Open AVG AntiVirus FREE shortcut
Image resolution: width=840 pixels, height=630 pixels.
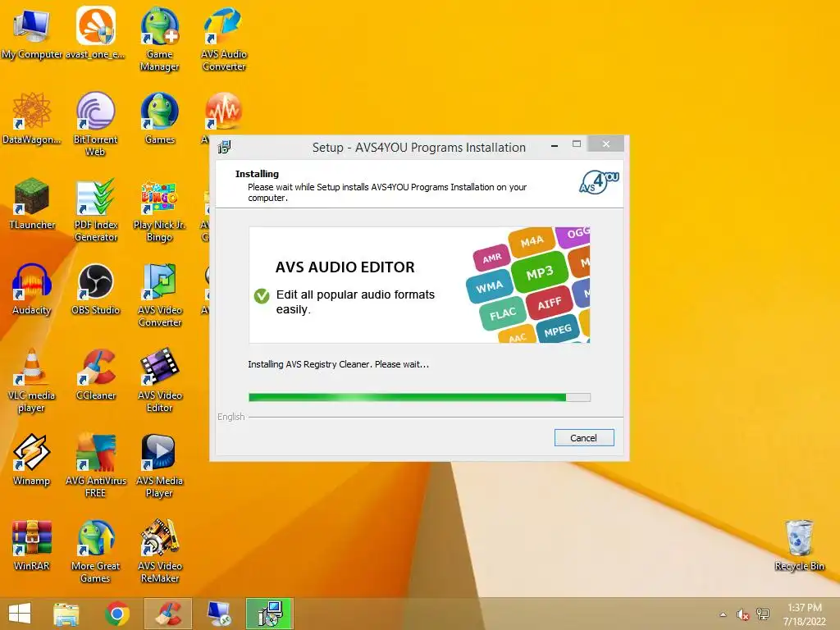(x=95, y=465)
